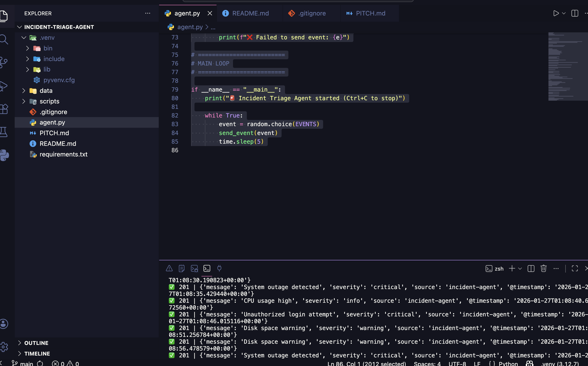Split the terminal panel
Image resolution: width=588 pixels, height=366 pixels.
click(531, 268)
